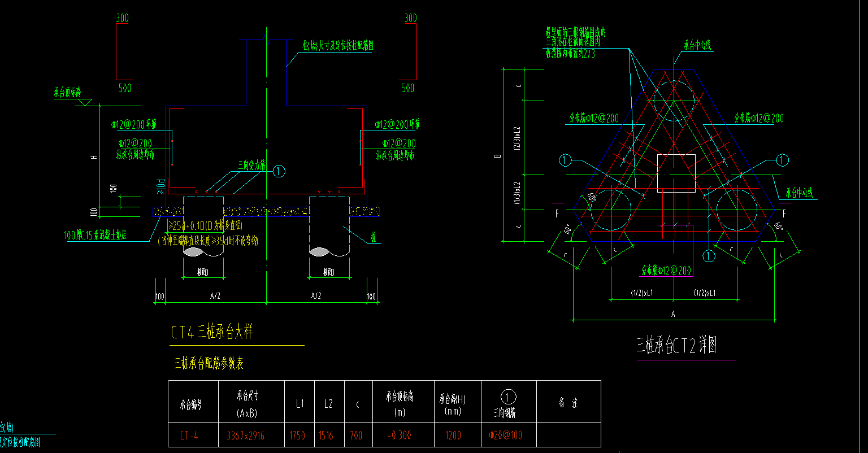Click the blue ≥10d anchorage text
Screen dimensions: 868x453
pos(160,186)
